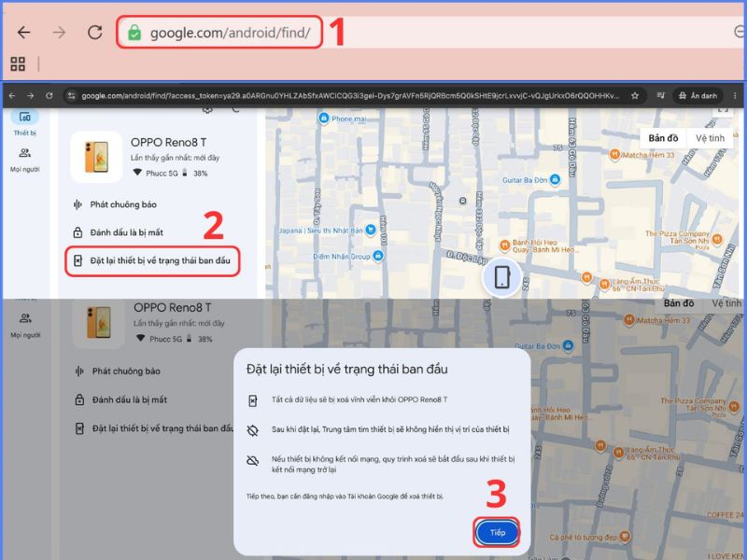Click Phát chuông báo in the dimmed background panel
The height and width of the screenshot is (560, 747).
(126, 371)
